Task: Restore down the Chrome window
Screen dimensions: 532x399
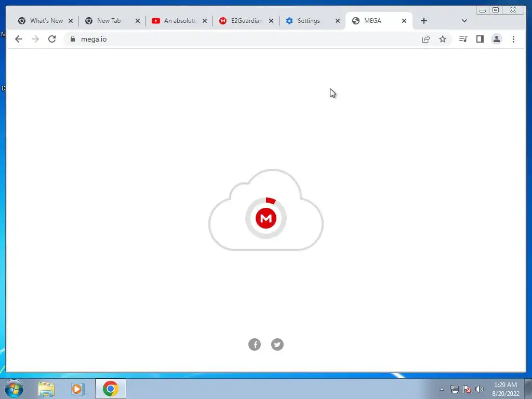Action: [496, 10]
